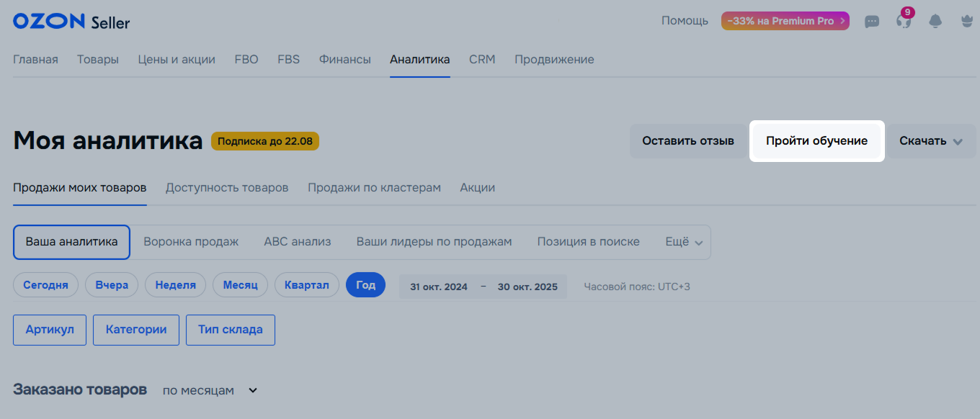Click the start date 31 окт. 2024
980x419 pixels.
point(439,287)
